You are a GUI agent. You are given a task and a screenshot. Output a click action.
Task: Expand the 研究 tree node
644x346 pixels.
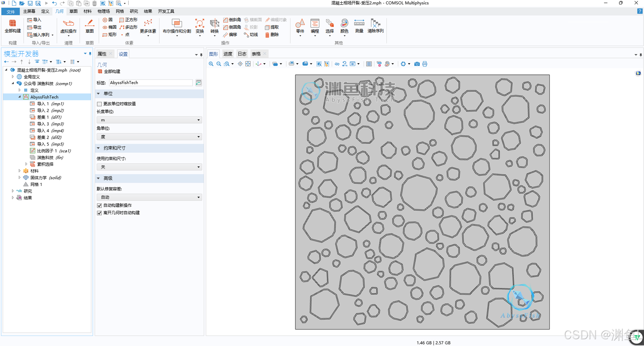pos(13,191)
